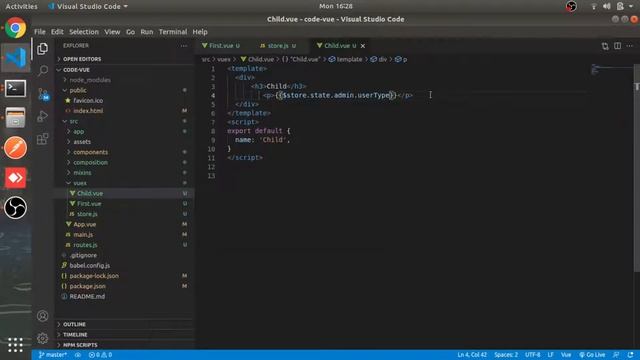640x360 pixels.
Task: Open the File menu
Action: pyautogui.click(x=40, y=32)
